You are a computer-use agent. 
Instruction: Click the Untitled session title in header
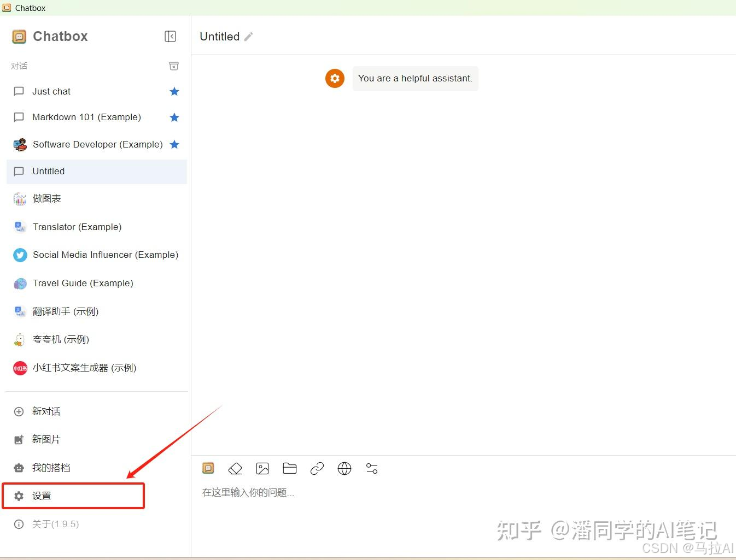click(220, 37)
